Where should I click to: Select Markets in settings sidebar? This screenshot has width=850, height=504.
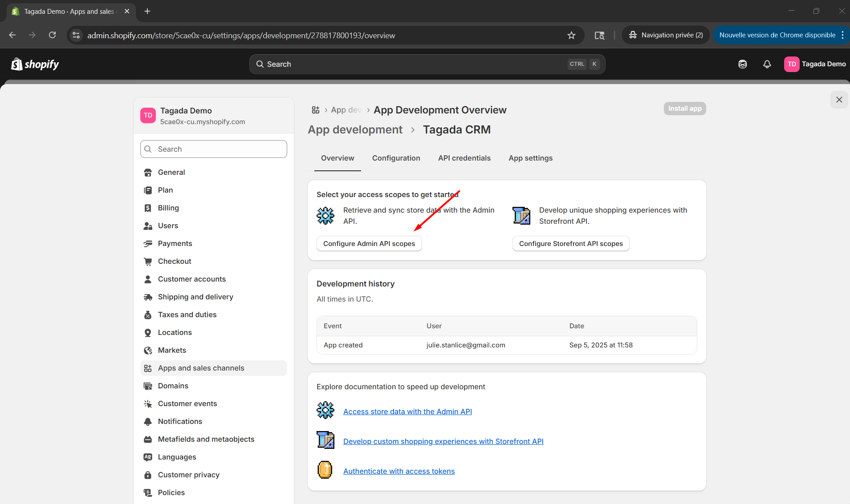[214, 350]
